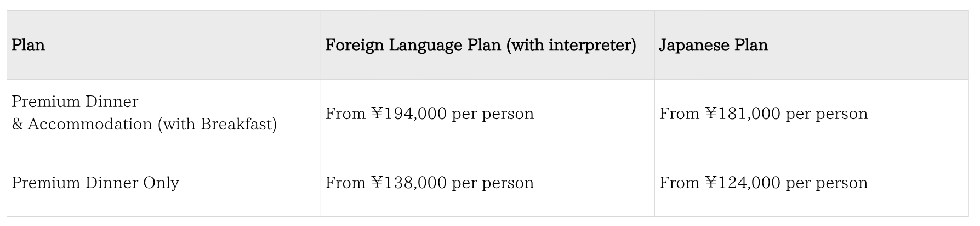Image resolution: width=980 pixels, height=226 pixels.
Task: Click "Premium Dinner" above "& Accommodation"
Action: 75,102
